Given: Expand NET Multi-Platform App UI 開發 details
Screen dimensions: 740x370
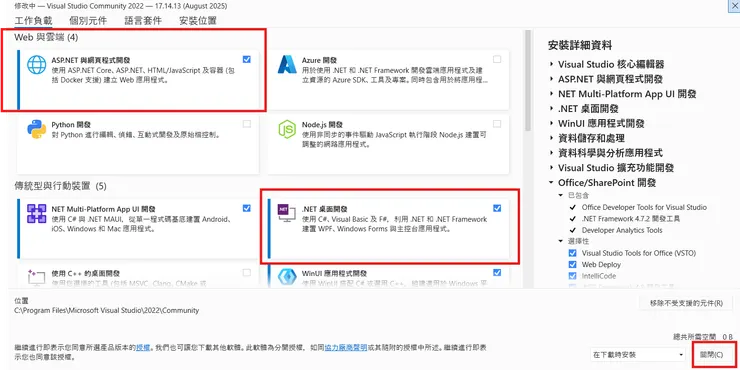Looking at the screenshot, I should click(x=551, y=94).
